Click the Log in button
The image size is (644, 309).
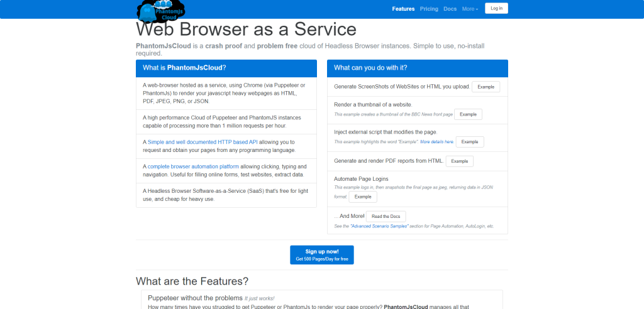coord(496,8)
